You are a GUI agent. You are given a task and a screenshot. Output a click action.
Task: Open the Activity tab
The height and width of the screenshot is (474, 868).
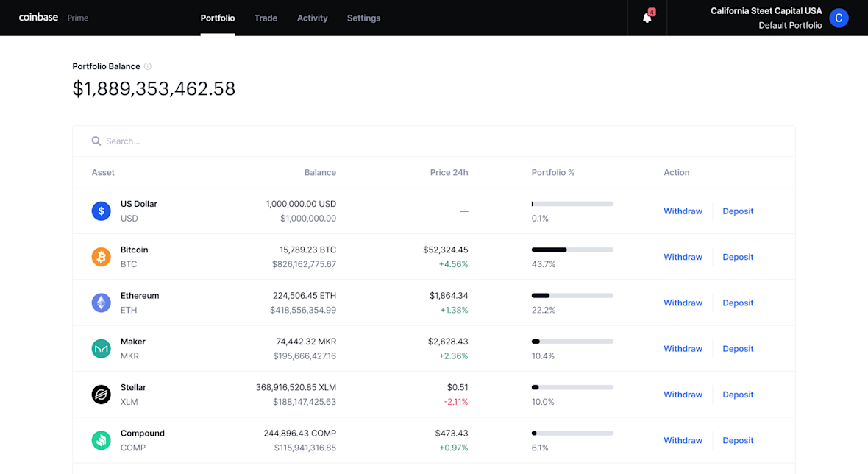pyautogui.click(x=312, y=18)
